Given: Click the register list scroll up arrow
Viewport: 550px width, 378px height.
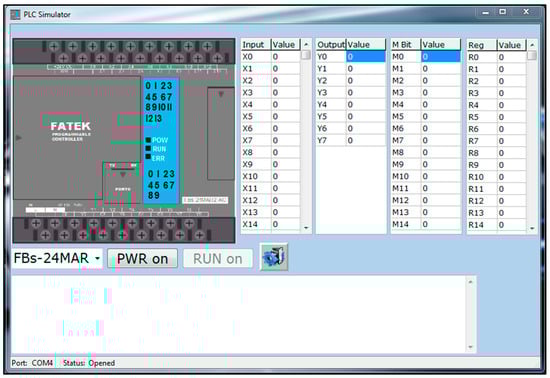Looking at the screenshot, I should coord(532,45).
